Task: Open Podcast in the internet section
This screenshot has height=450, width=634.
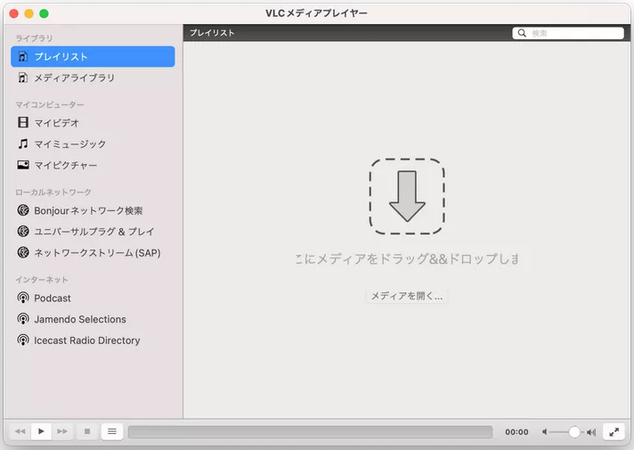Action: click(93, 298)
